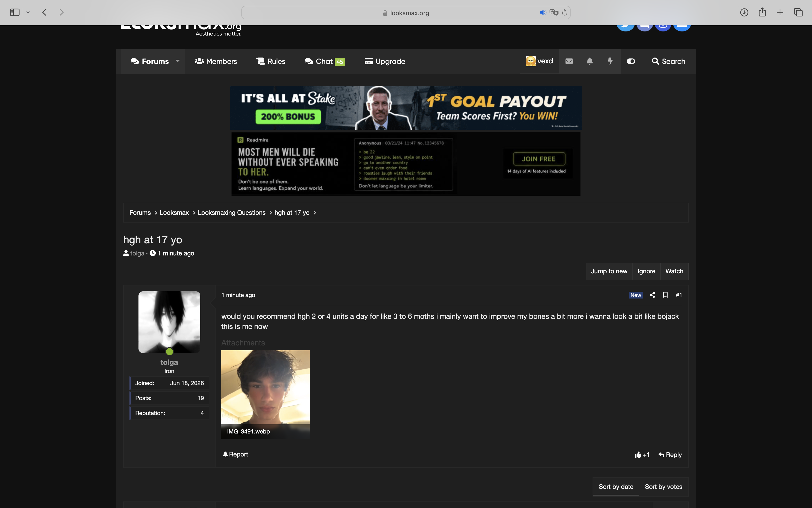Reload the looksmax.org page
This screenshot has height=508, width=812.
[x=565, y=12]
